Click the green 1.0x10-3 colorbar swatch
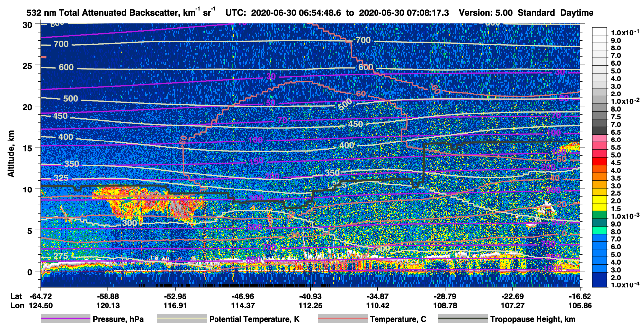 pyautogui.click(x=599, y=215)
